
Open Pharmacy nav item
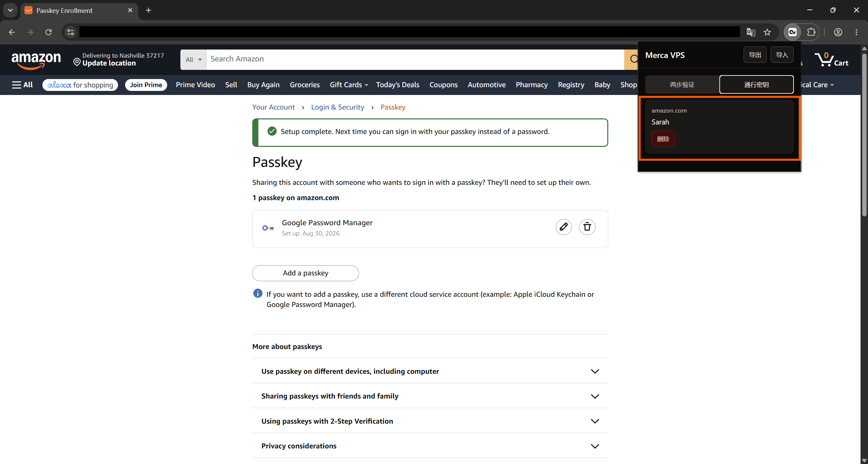coord(532,85)
